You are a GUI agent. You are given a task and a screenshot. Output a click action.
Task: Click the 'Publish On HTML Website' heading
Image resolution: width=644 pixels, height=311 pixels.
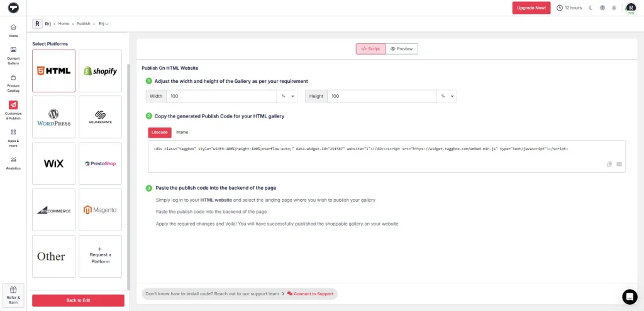pos(170,68)
